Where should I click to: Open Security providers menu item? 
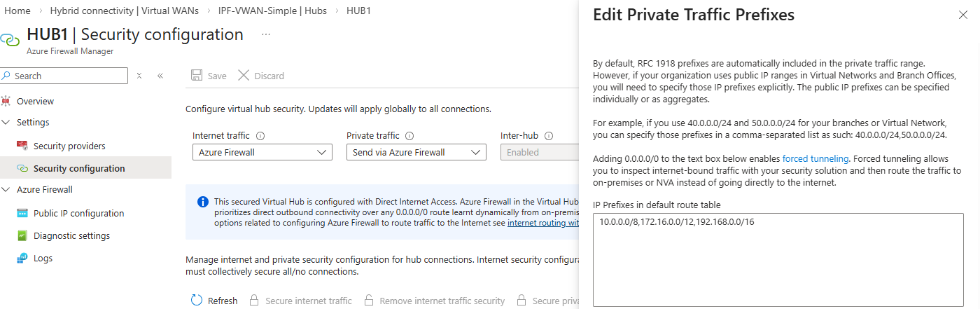click(69, 146)
